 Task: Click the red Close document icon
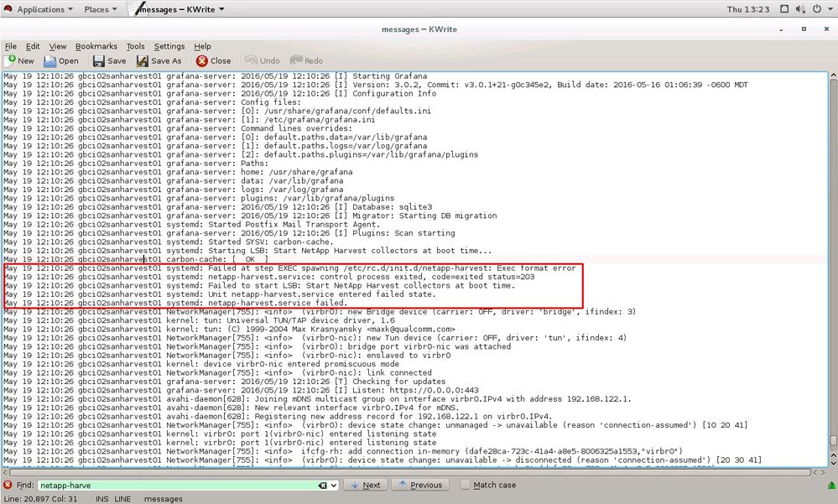tap(201, 61)
